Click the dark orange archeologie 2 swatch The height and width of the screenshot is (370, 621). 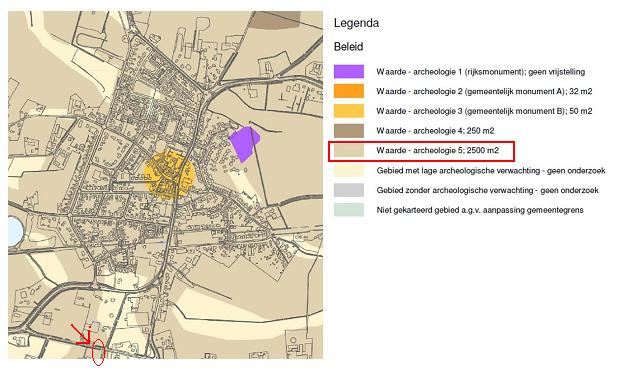[349, 91]
